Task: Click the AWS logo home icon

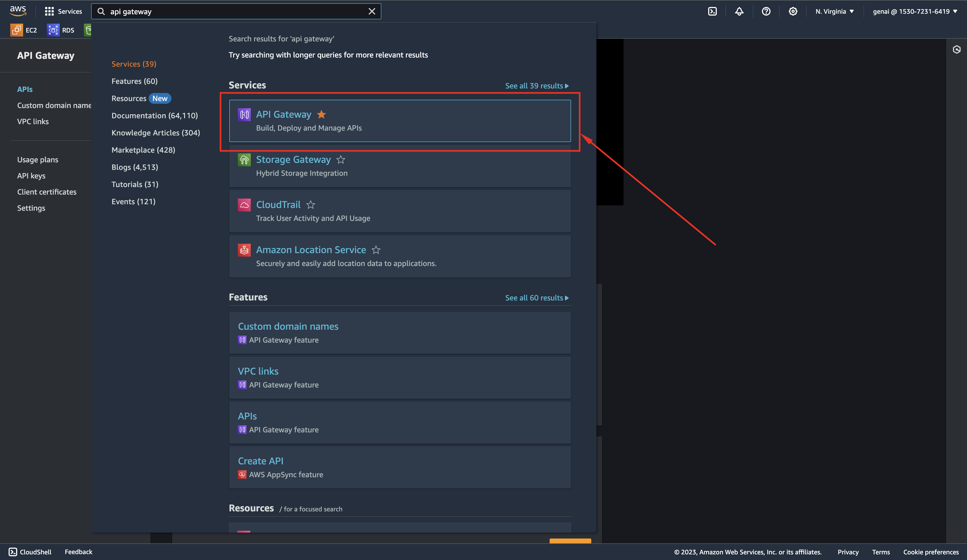Action: [18, 11]
